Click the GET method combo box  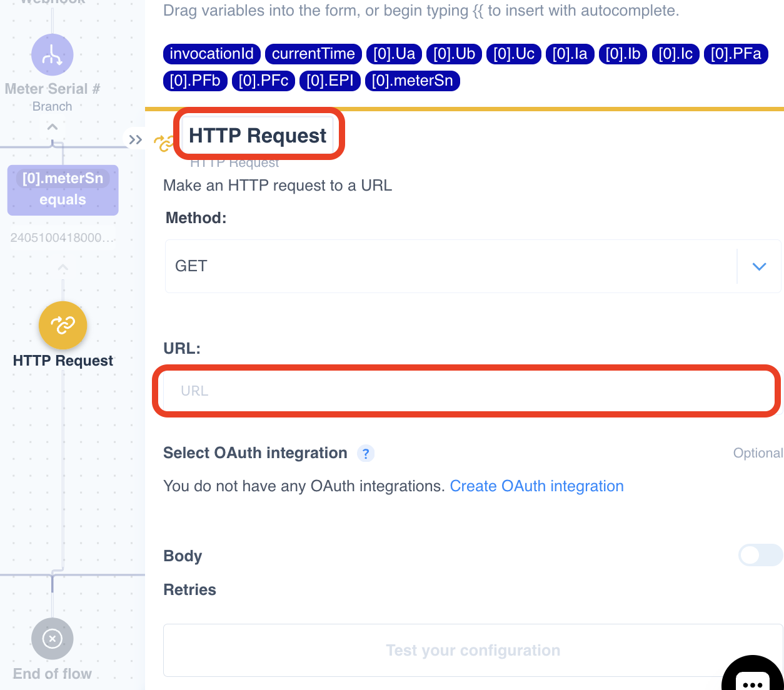point(450,266)
